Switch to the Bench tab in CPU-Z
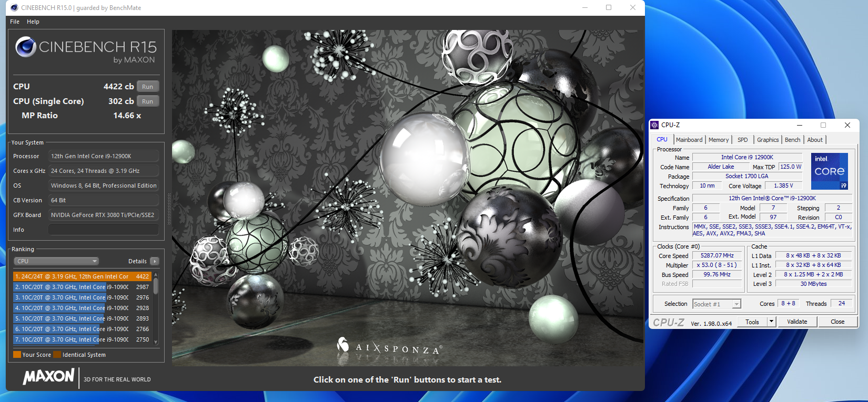868x402 pixels. click(x=792, y=140)
